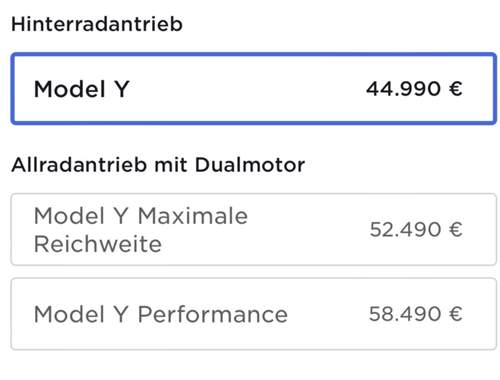
Task: Click Model Y text in Maximale Reichweite card
Action: 81,216
